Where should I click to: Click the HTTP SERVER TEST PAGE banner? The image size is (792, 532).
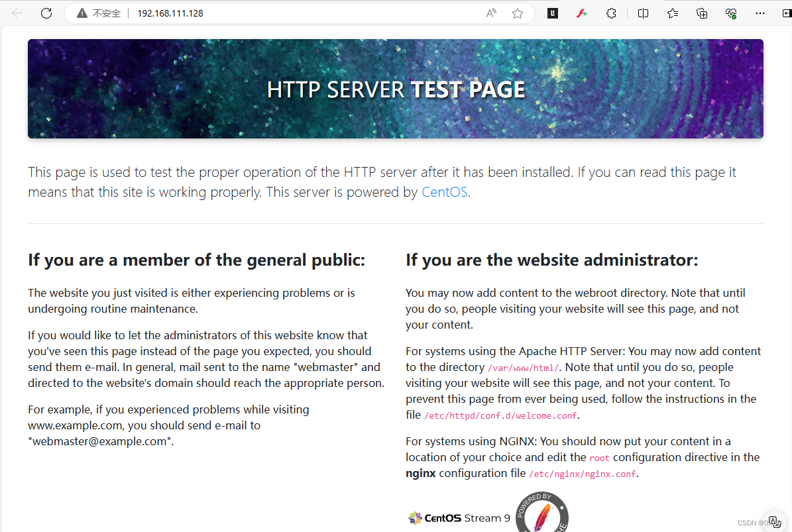pyautogui.click(x=396, y=89)
